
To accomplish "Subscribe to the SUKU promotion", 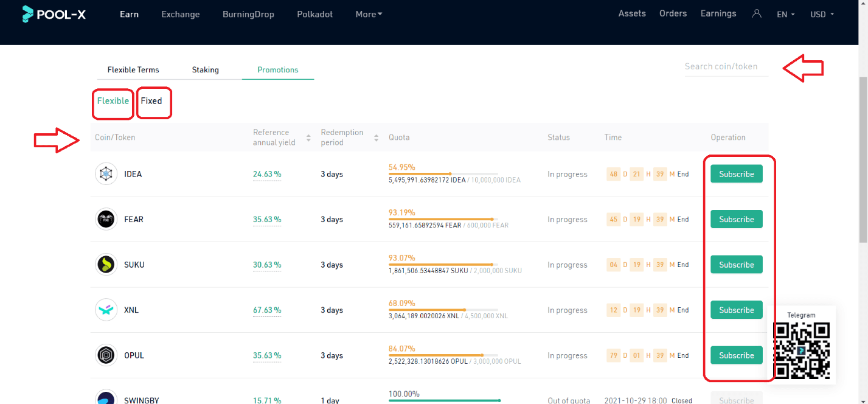I will coord(737,265).
